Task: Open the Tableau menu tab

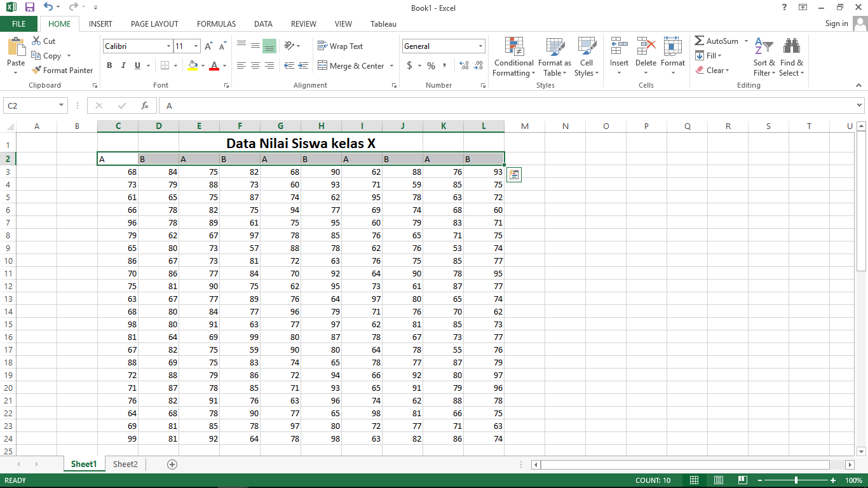Action: pyautogui.click(x=383, y=24)
